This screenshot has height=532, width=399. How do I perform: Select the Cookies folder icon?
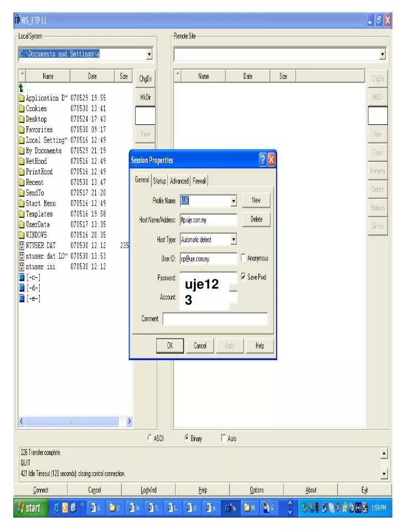tap(22, 109)
